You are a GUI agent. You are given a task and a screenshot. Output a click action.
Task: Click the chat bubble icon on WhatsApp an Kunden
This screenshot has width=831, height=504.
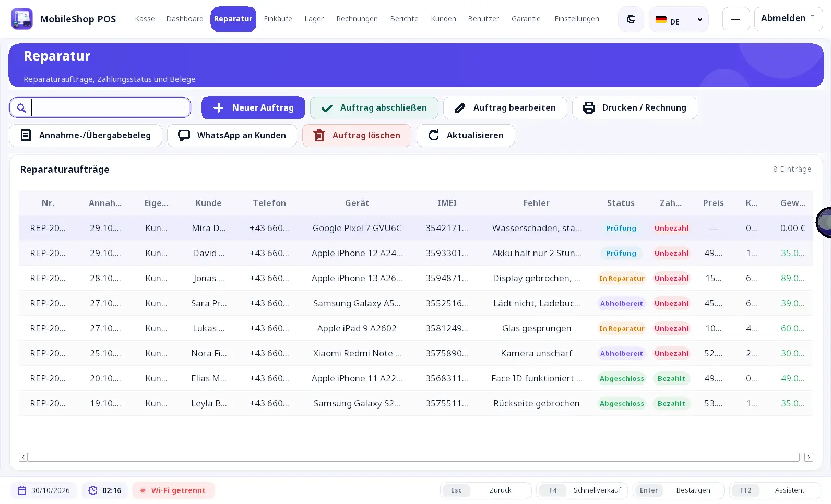(x=184, y=136)
